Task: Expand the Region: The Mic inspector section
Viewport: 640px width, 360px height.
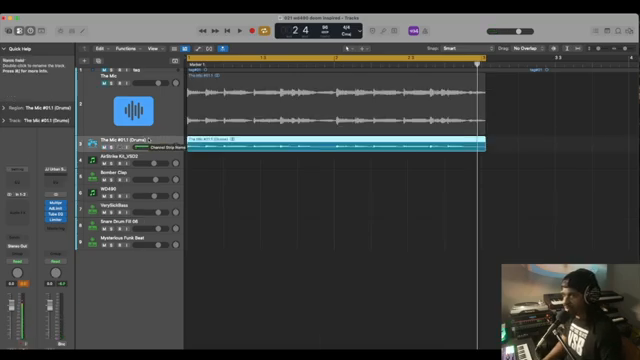Action: [x=4, y=108]
